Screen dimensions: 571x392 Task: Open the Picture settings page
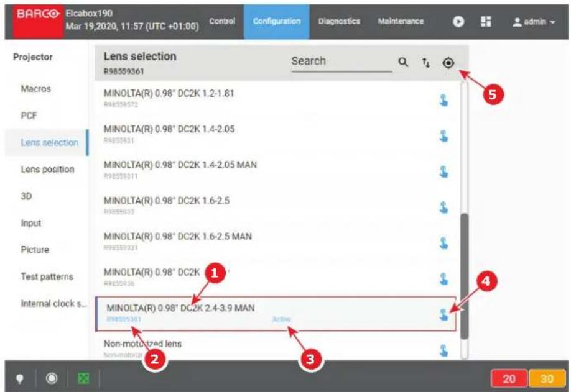[x=35, y=250]
